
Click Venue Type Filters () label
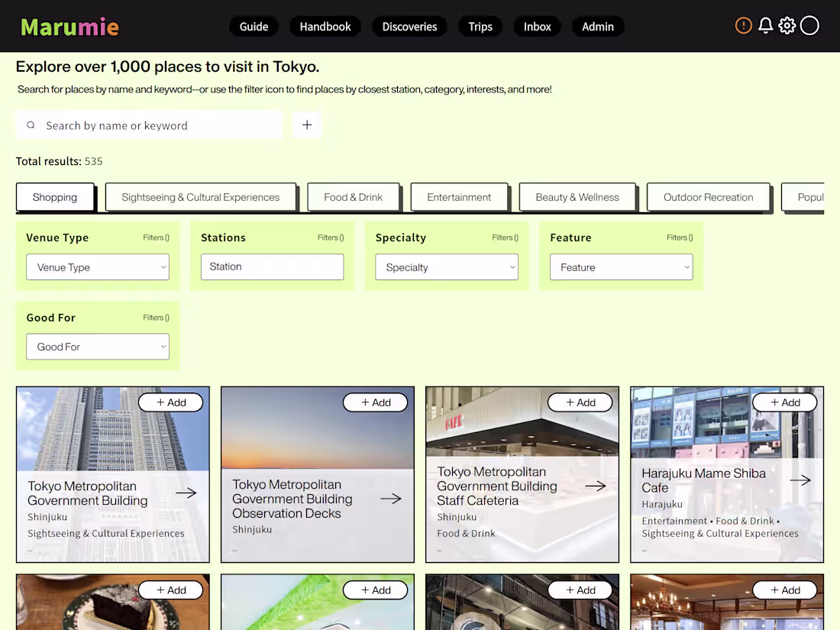coord(156,237)
